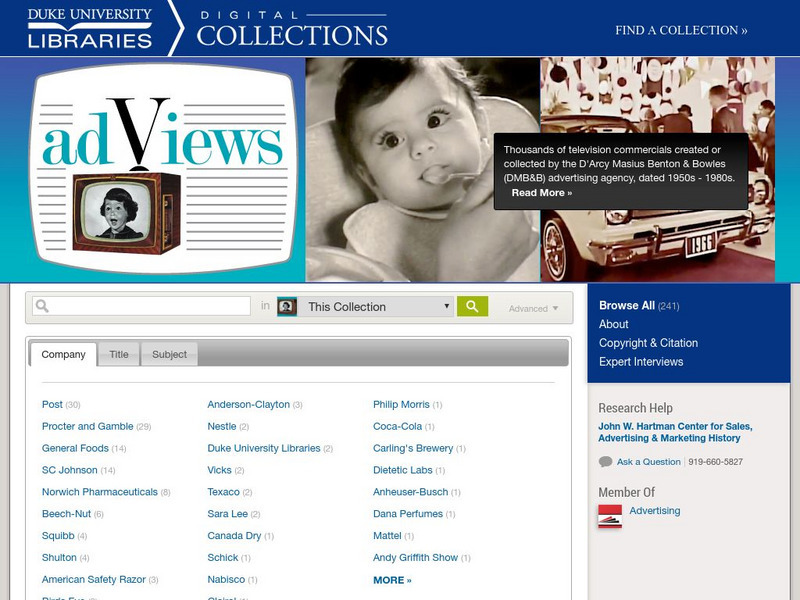Click the Duke University Libraries logo
Image resolution: width=800 pixels, height=600 pixels.
tap(90, 29)
